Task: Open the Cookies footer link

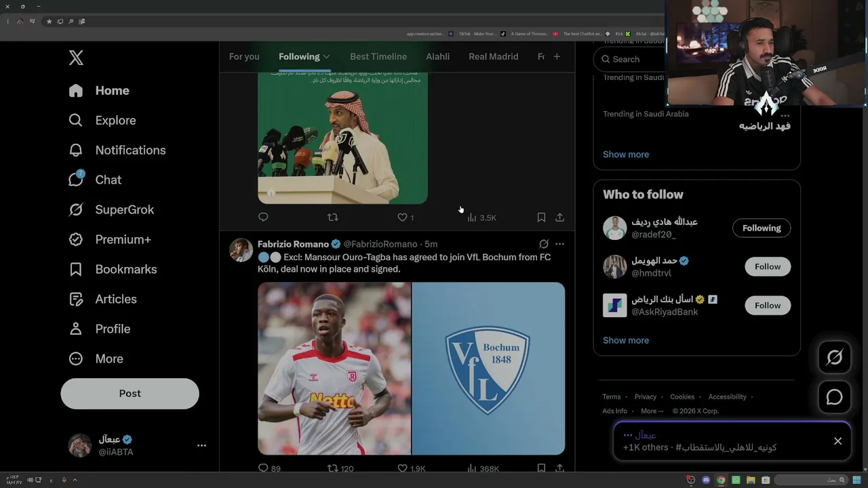Action: point(682,396)
